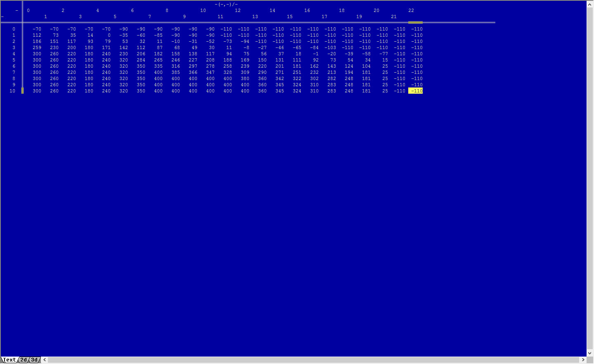Click the horizontal scrollbar track
594x364 pixels.
pyautogui.click(x=314, y=360)
